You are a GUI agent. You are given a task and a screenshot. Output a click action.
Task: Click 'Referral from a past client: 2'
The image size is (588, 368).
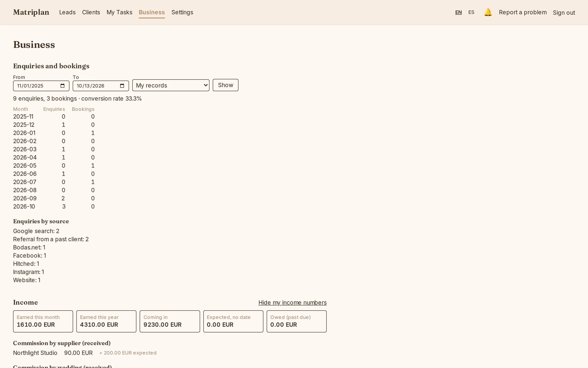pos(51,239)
